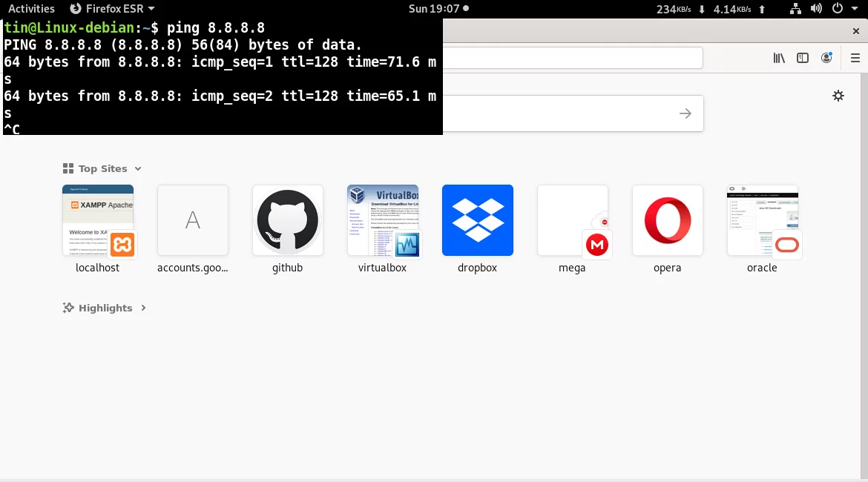The image size is (868, 482).
Task: Open the virtualbox top site tile
Action: pyautogui.click(x=383, y=220)
